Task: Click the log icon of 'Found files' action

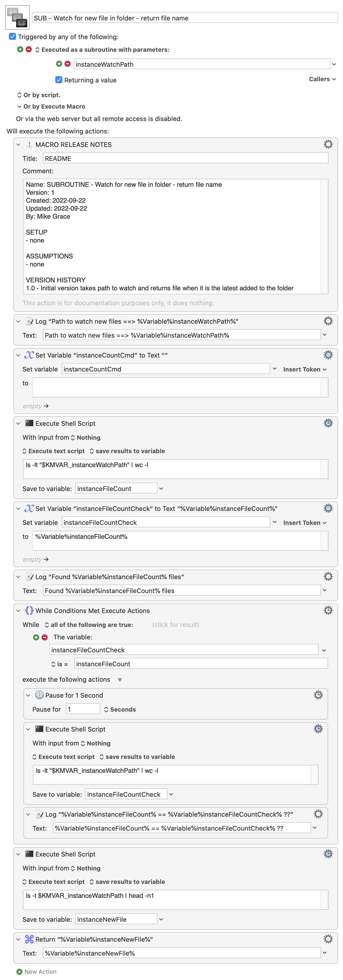Action: (x=29, y=576)
